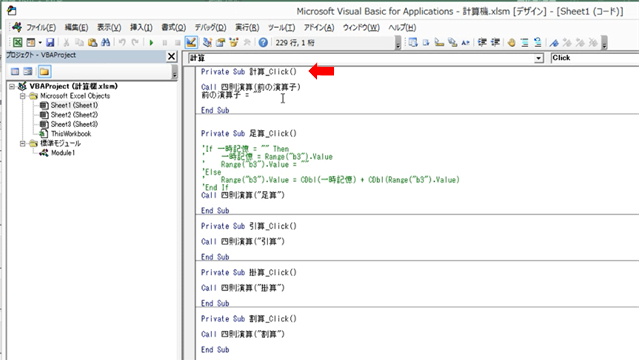This screenshot has width=640, height=360.
Task: Open the 表示(V) menu
Action: point(109,27)
